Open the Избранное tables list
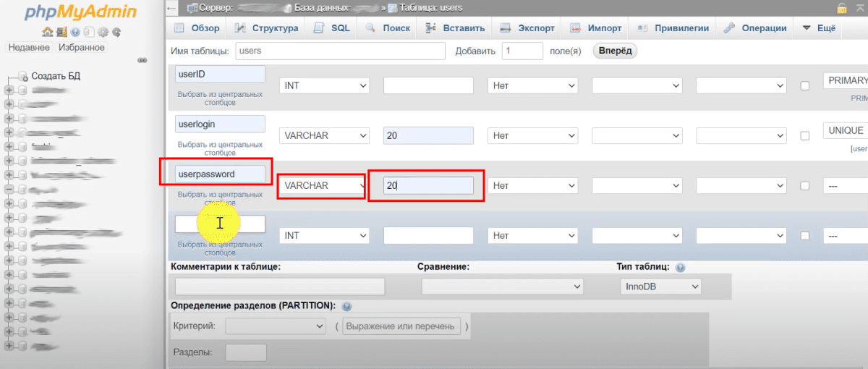The image size is (868, 369). click(x=80, y=47)
